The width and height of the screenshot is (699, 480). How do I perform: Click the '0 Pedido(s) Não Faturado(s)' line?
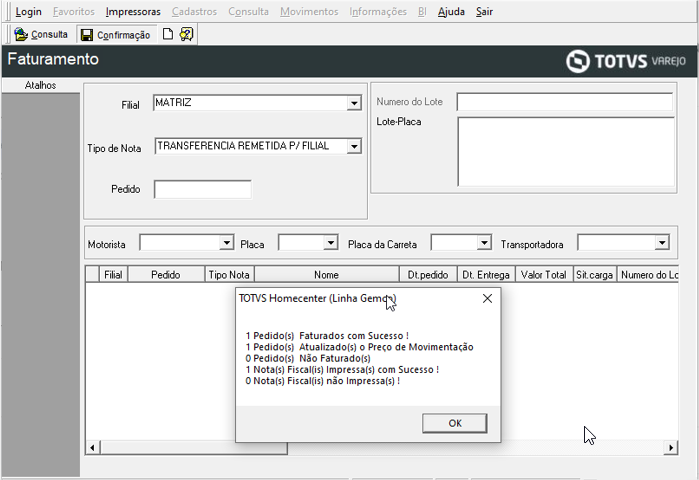(x=308, y=358)
